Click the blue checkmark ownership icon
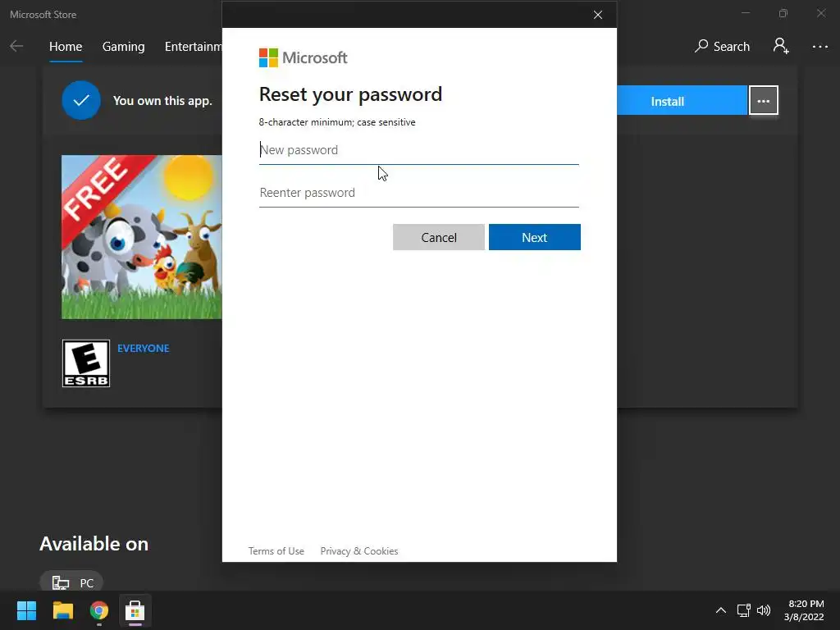This screenshot has height=630, width=840. 81,100
